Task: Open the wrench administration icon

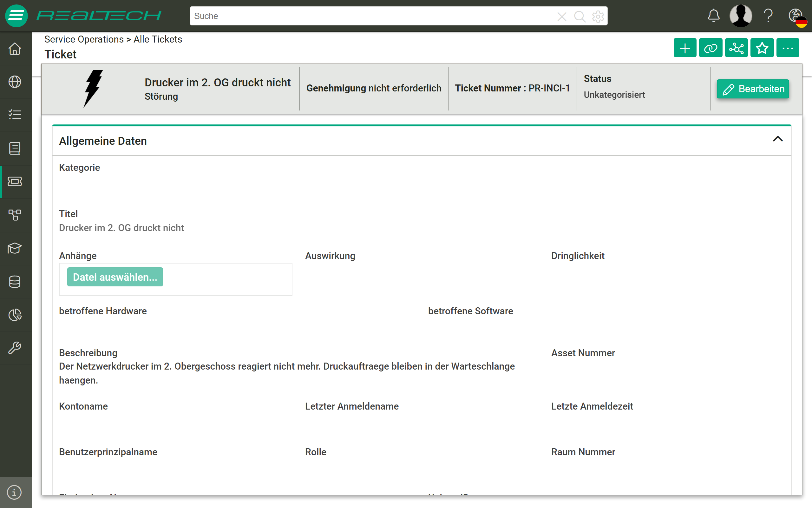Action: click(15, 348)
